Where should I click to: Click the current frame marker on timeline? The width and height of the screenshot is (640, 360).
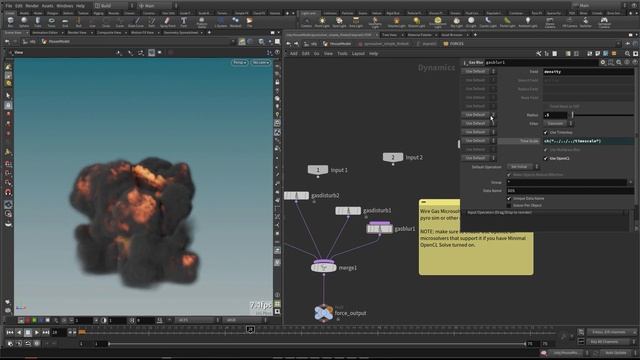[250, 329]
